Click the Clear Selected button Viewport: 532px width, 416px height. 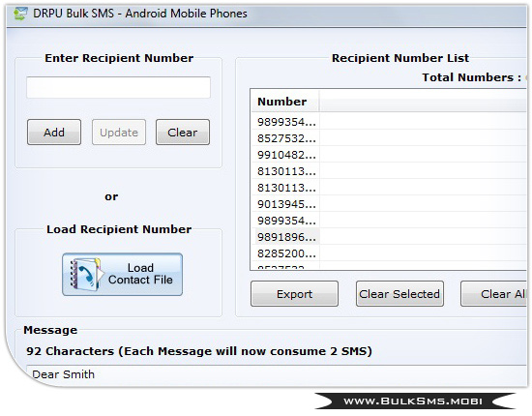tap(399, 293)
